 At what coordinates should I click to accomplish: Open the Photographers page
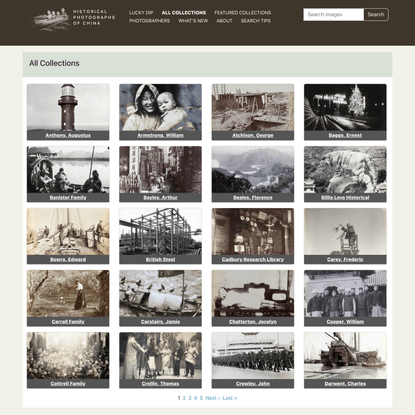coord(149,21)
